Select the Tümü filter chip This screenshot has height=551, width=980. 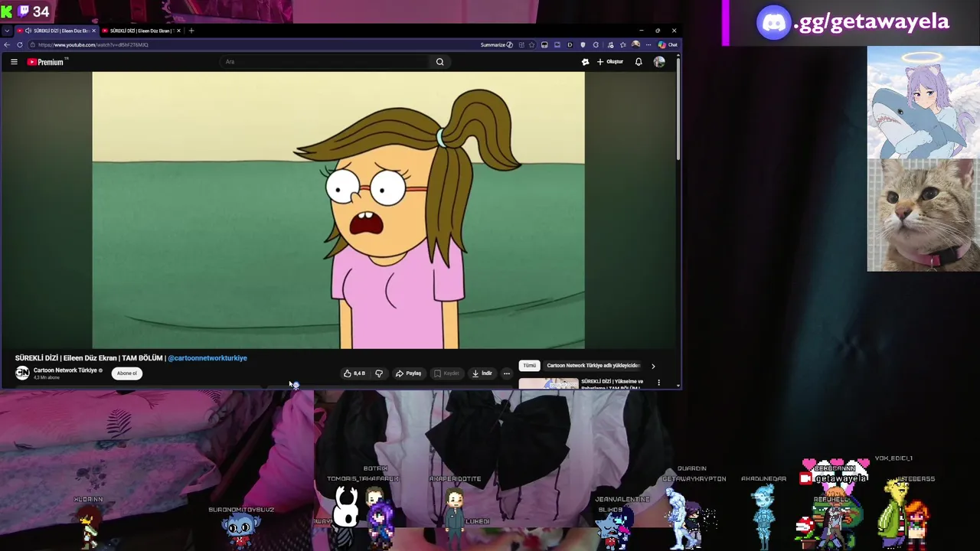529,366
